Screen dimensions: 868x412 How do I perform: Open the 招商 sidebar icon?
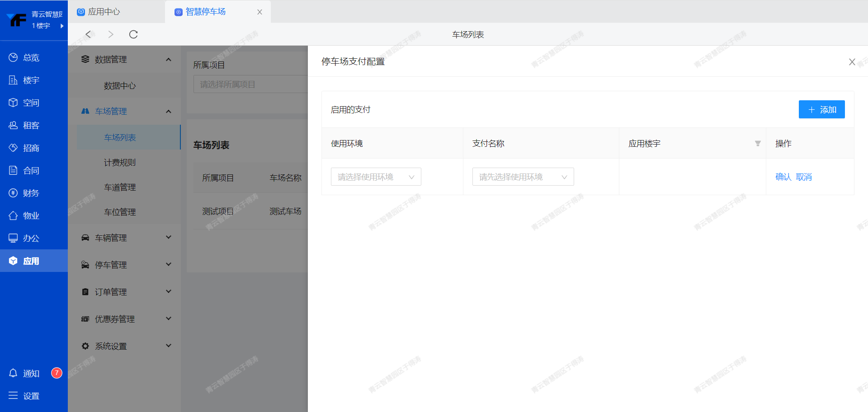point(13,148)
